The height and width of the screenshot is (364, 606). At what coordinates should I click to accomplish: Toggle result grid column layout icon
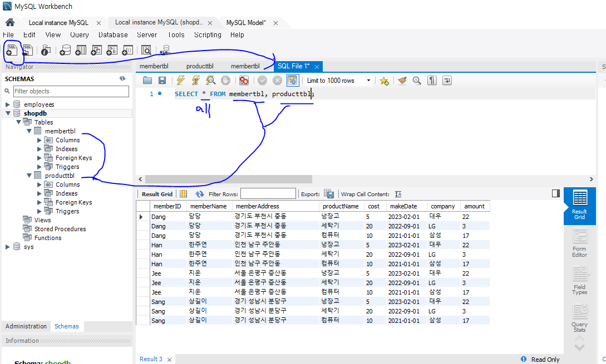pos(184,194)
